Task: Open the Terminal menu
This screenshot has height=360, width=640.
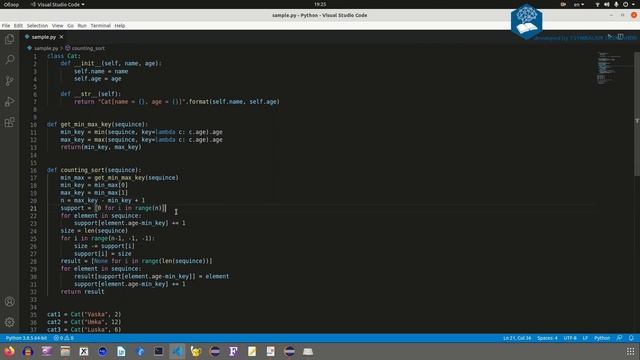Action: pos(100,25)
